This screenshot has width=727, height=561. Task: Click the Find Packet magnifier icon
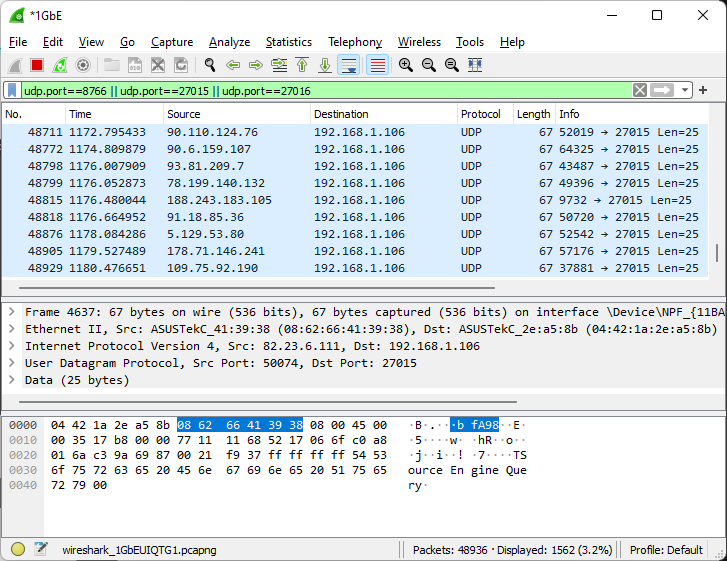pos(210,65)
